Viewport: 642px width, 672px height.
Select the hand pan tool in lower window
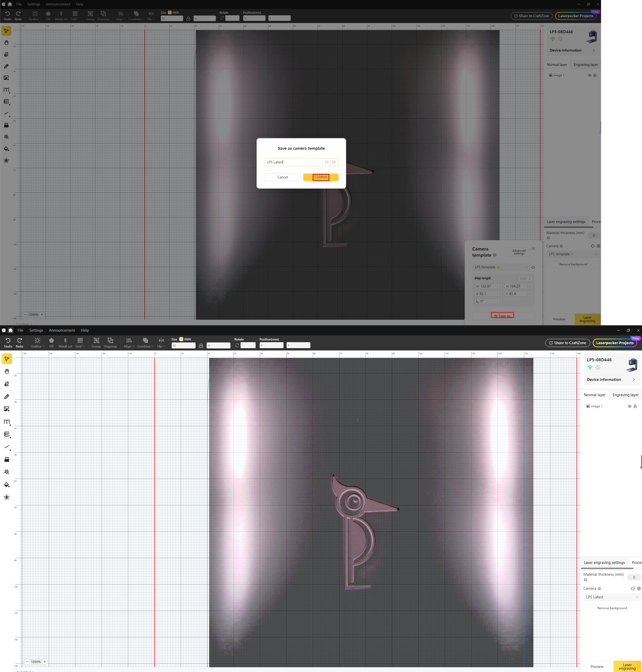pyautogui.click(x=7, y=371)
